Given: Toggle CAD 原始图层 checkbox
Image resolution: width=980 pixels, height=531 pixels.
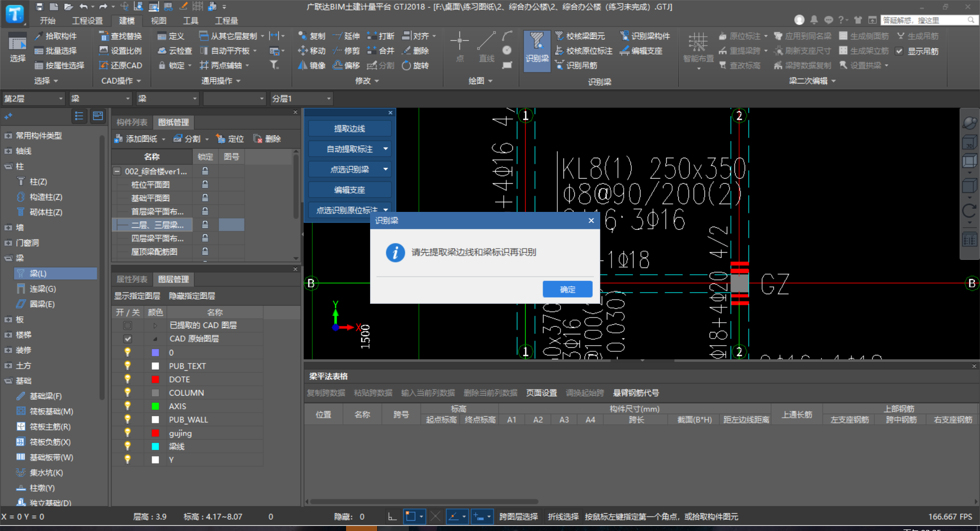Looking at the screenshot, I should (128, 339).
